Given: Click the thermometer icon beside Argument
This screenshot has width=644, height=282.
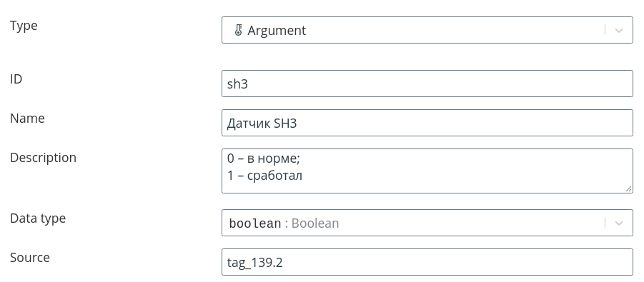Looking at the screenshot, I should tap(238, 30).
